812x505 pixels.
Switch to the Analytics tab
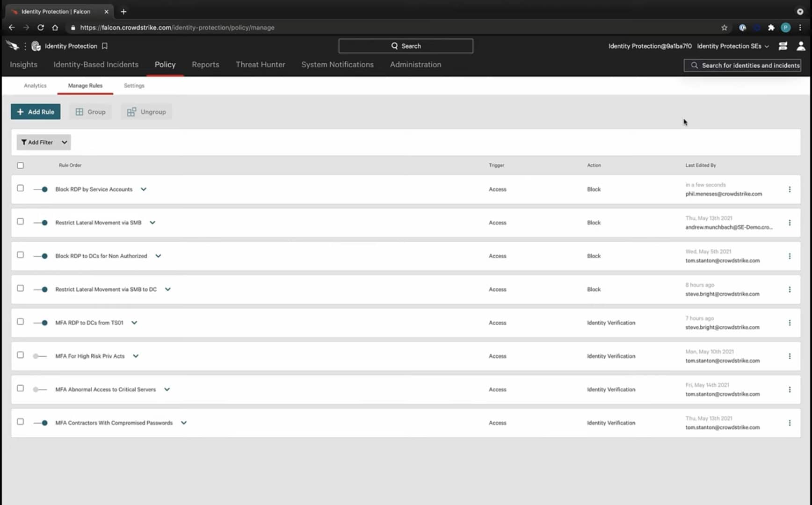[x=35, y=86]
